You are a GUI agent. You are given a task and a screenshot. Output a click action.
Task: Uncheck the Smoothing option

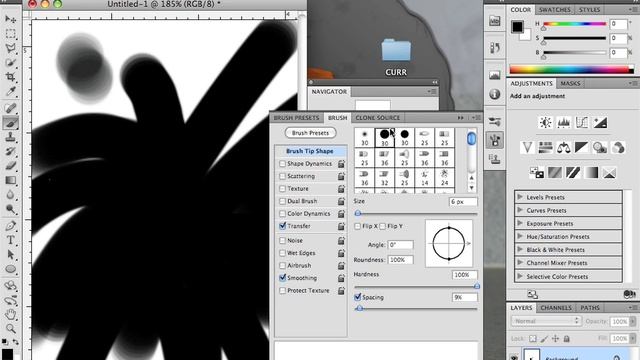click(x=282, y=278)
